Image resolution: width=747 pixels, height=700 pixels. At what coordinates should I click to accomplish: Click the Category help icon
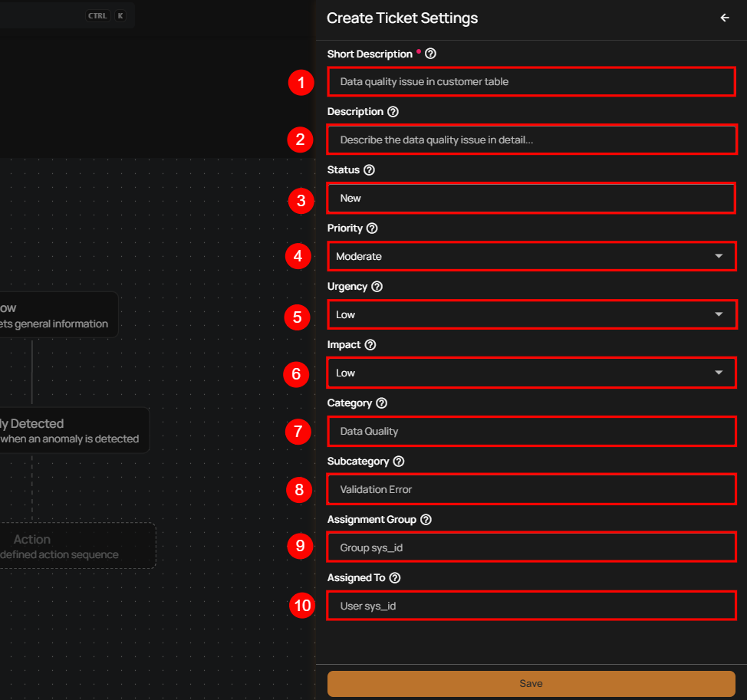tap(381, 403)
